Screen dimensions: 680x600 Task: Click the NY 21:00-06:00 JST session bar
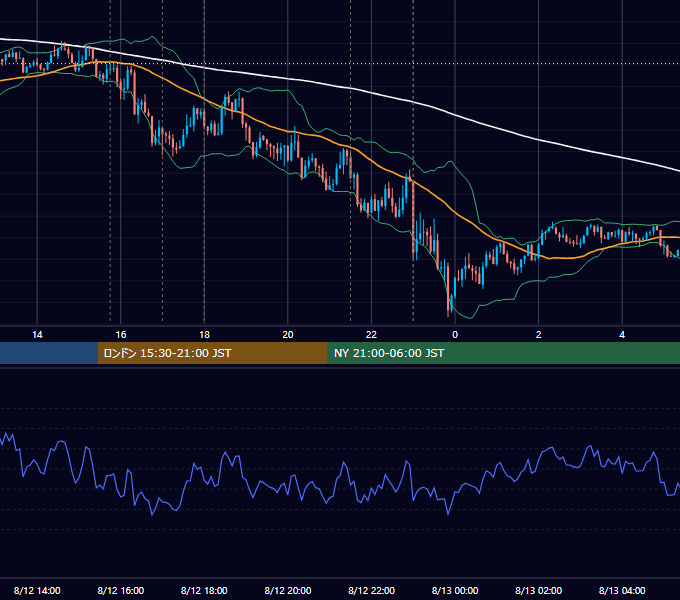503,353
